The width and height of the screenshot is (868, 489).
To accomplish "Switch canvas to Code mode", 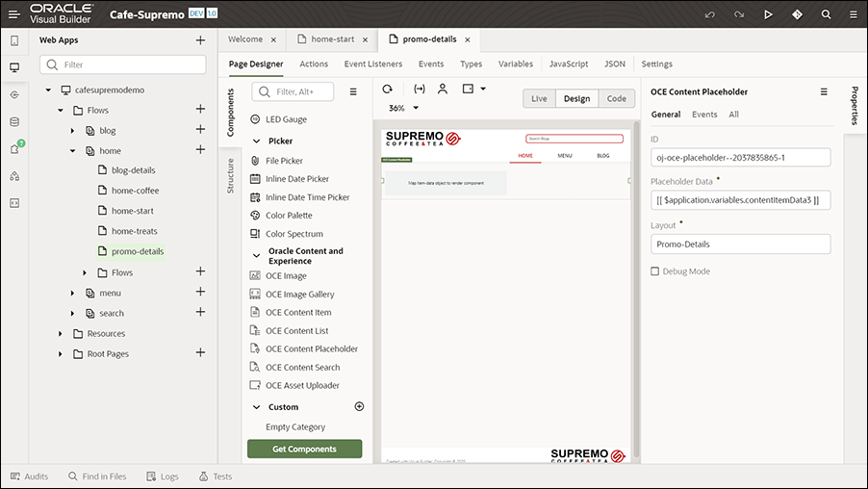I will click(x=616, y=98).
